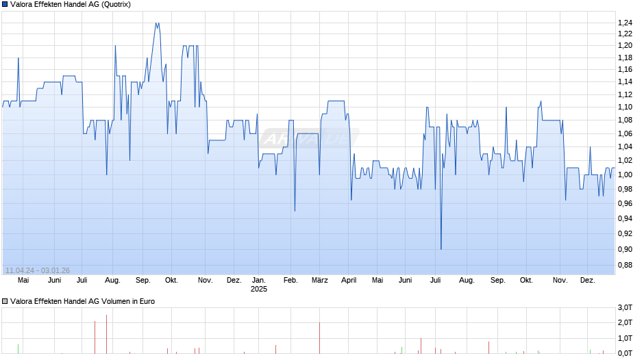Screen dimensions: 644x360
Task: Click the 3,0T volume axis label
Action: coord(625,307)
